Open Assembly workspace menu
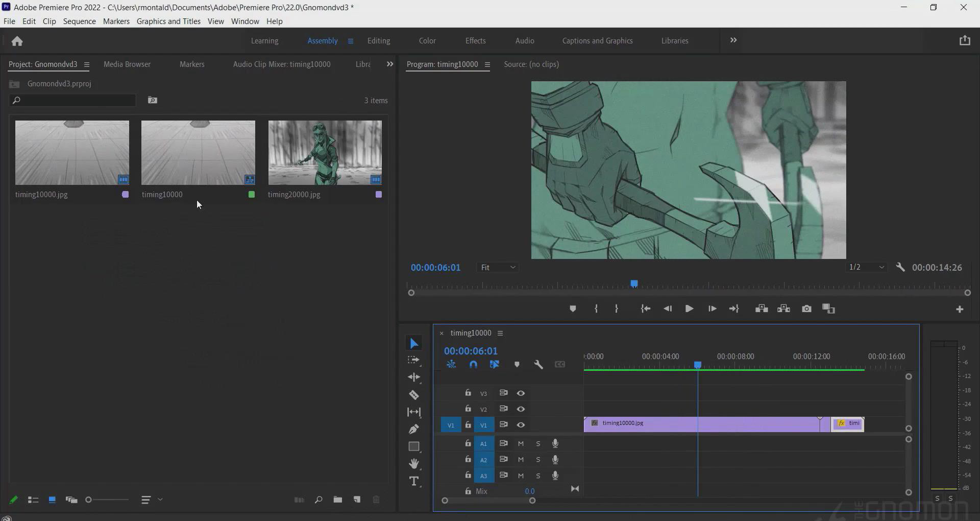 click(351, 41)
